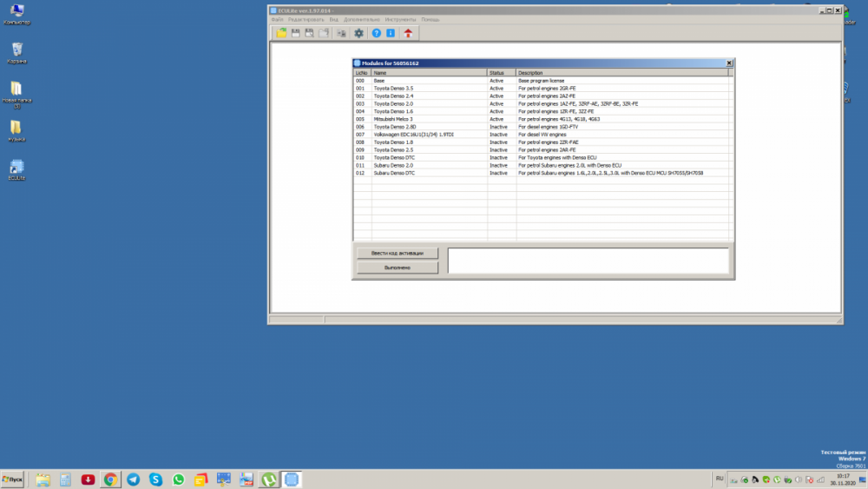This screenshot has height=489, width=868.
Task: Select the Toyota Denso 2.0 row
Action: 542,103
